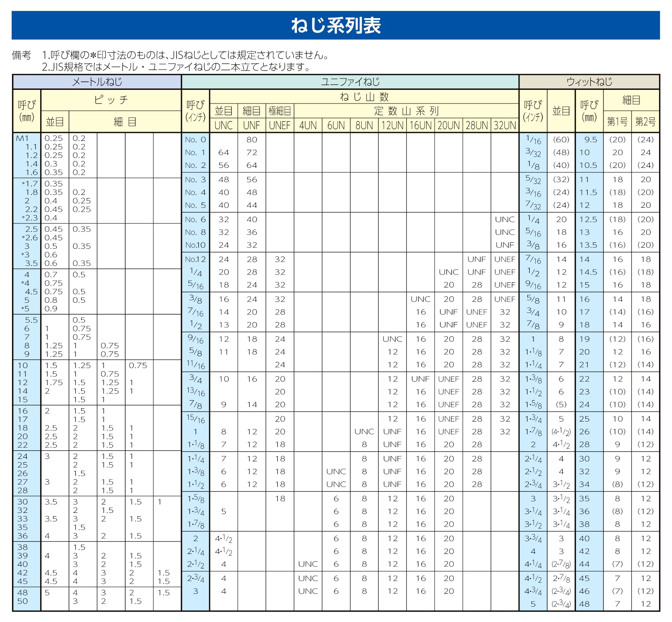This screenshot has width=672, height=622.
Task: Click the 20UN column header
Action: pyautogui.click(x=449, y=125)
